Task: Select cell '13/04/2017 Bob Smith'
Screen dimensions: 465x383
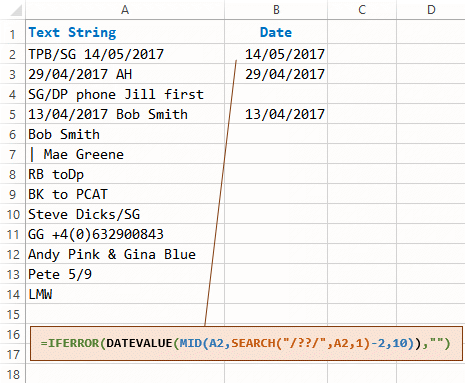Action: pos(125,114)
